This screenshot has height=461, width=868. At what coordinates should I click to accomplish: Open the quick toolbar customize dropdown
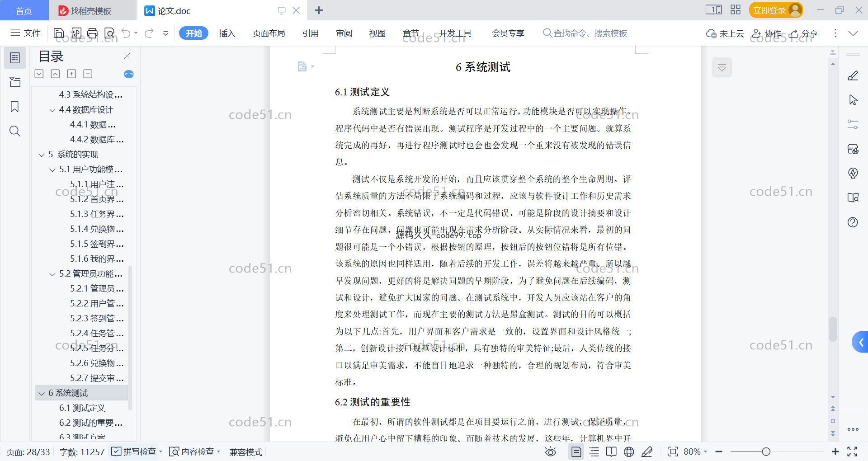click(x=166, y=33)
